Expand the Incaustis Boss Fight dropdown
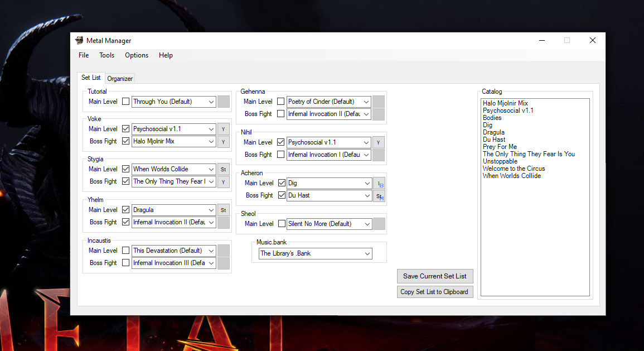Viewport: 644px width, 351px height. coord(210,263)
